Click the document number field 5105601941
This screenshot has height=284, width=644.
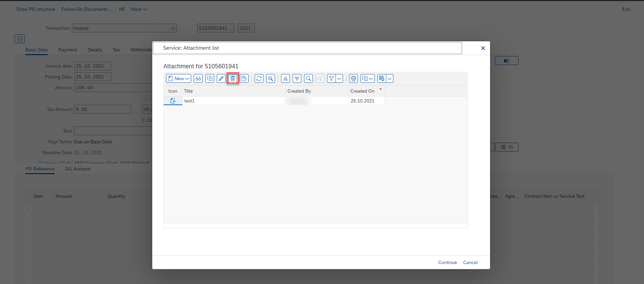(215, 28)
